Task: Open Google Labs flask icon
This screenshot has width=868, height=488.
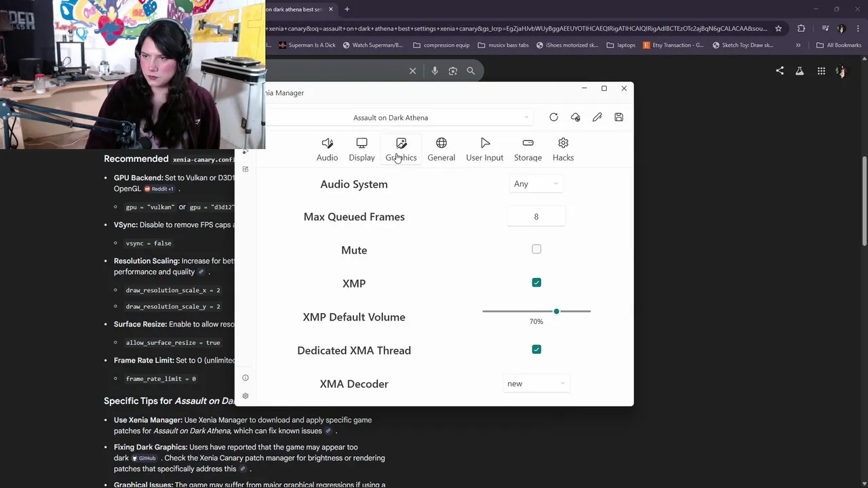Action: coord(800,70)
